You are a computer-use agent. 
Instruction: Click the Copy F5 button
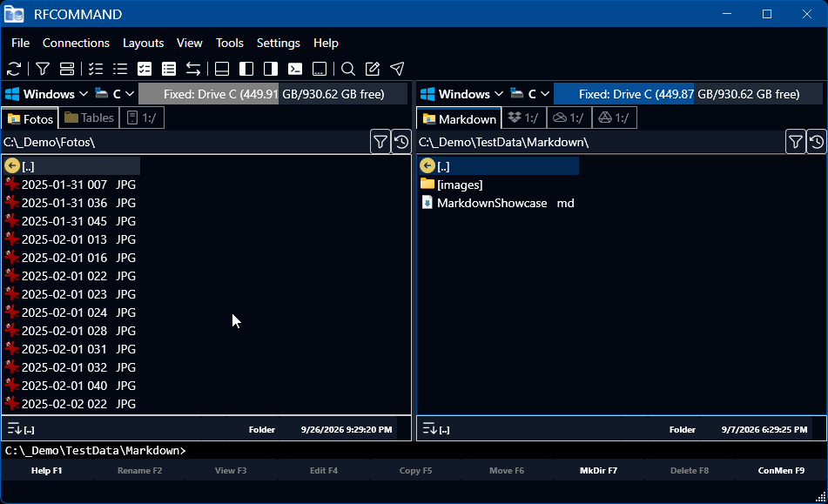415,470
